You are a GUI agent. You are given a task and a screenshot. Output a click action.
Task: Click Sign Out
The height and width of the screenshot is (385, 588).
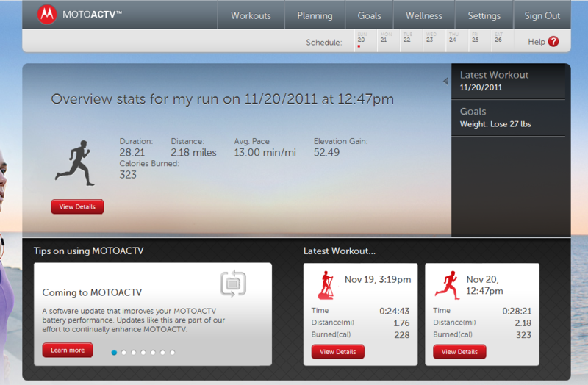[x=542, y=15]
